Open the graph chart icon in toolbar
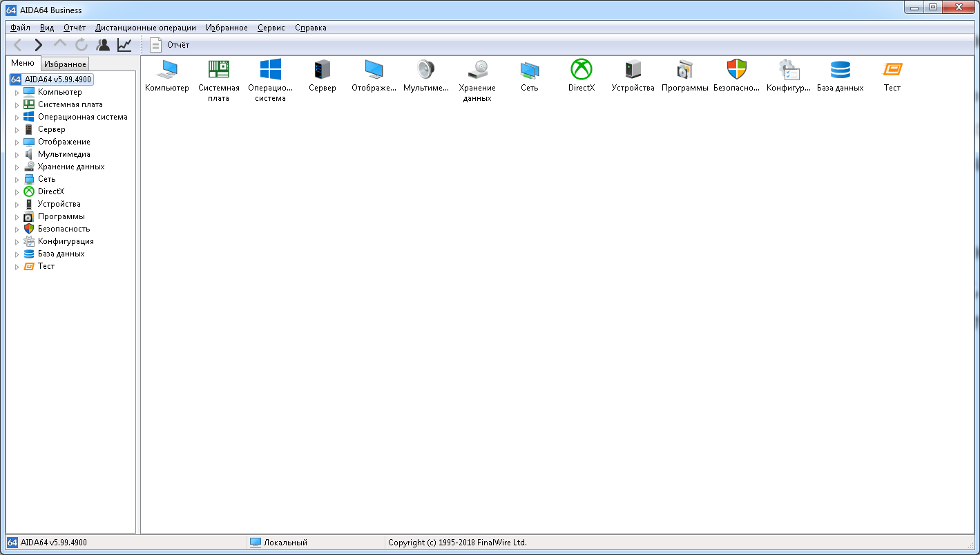 coord(124,45)
